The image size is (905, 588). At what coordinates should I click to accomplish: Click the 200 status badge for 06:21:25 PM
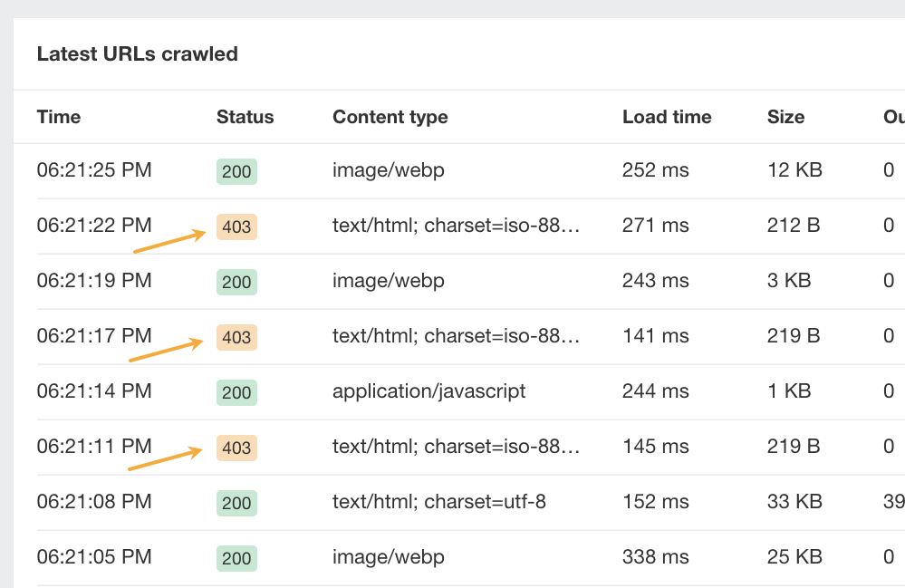click(x=236, y=170)
